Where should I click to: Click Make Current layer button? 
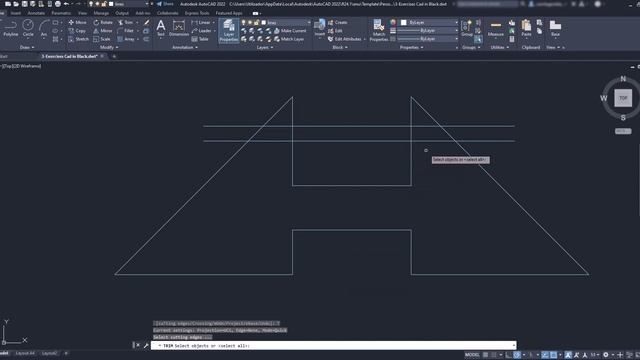click(290, 31)
